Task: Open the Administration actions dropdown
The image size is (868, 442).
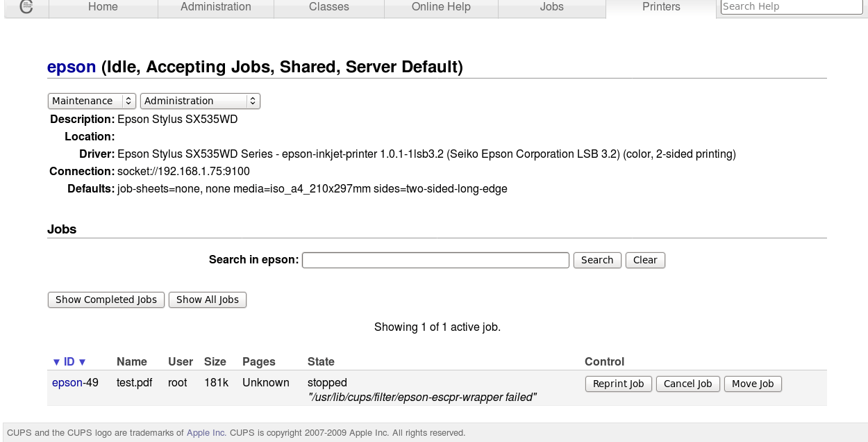Action: pyautogui.click(x=199, y=101)
